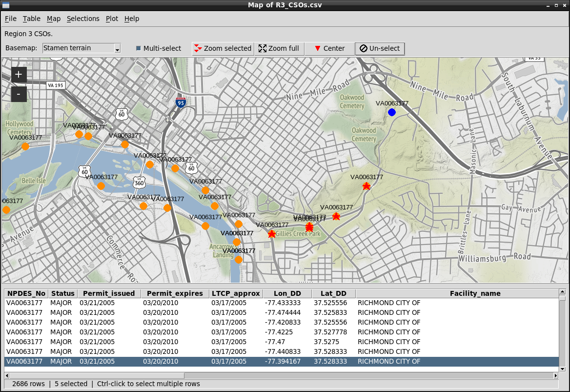Click the expanding-arrows Zoom full icon
The width and height of the screenshot is (570, 392).
[x=262, y=48]
